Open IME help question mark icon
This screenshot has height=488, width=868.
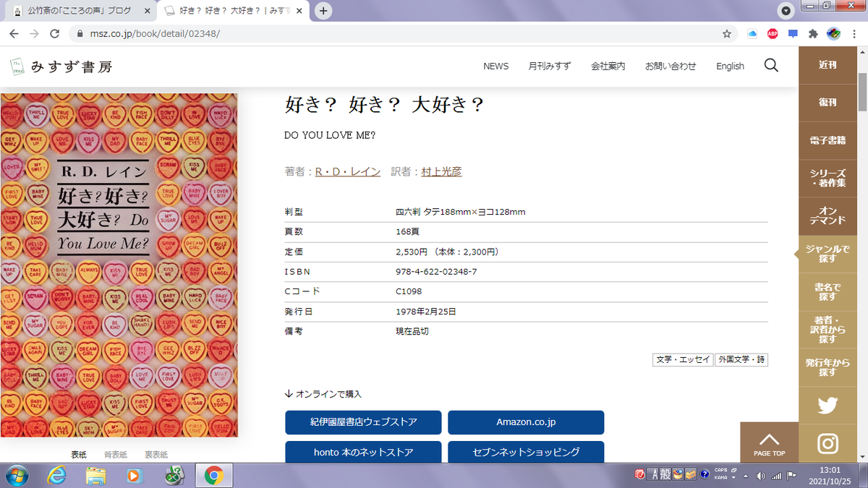click(704, 475)
